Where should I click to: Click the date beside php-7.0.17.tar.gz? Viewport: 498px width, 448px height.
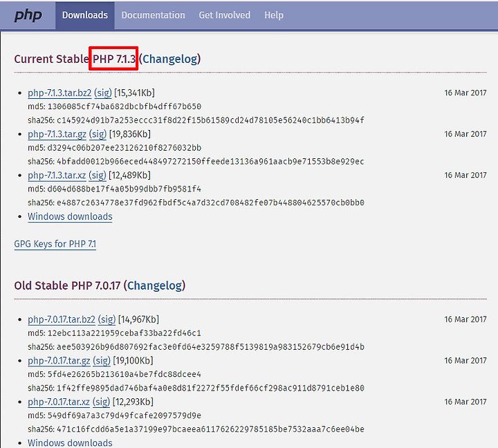coord(465,361)
